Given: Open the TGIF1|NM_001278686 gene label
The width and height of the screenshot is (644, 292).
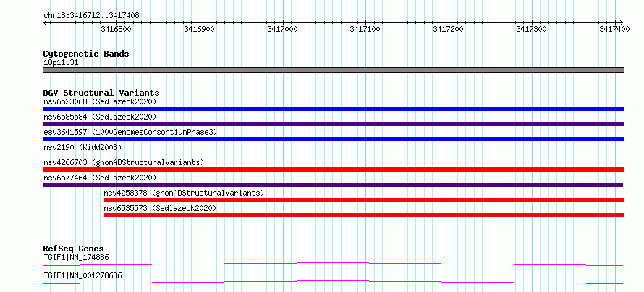Looking at the screenshot, I should pyautogui.click(x=82, y=275).
